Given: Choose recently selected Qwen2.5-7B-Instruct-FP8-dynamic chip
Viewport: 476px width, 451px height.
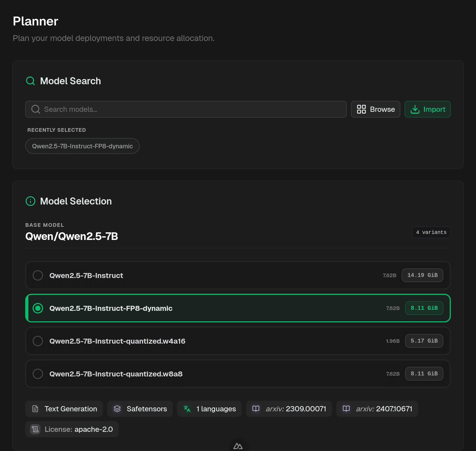Looking at the screenshot, I should point(82,146).
